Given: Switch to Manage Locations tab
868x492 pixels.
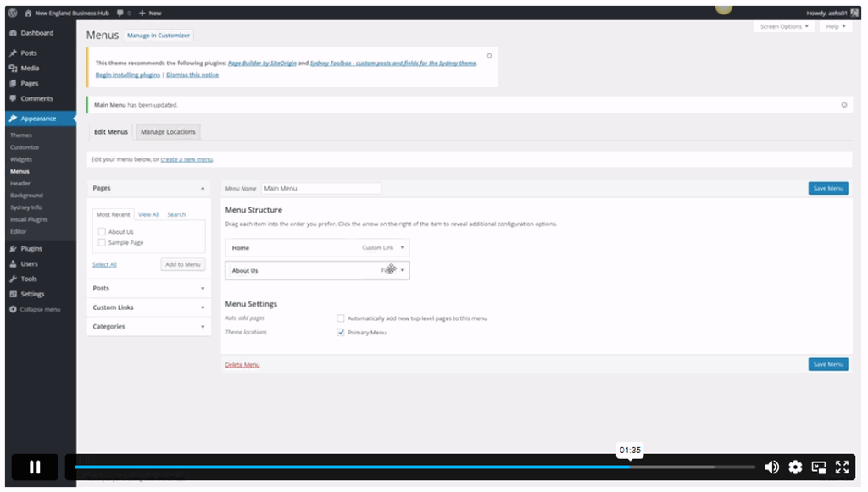Looking at the screenshot, I should [x=168, y=132].
